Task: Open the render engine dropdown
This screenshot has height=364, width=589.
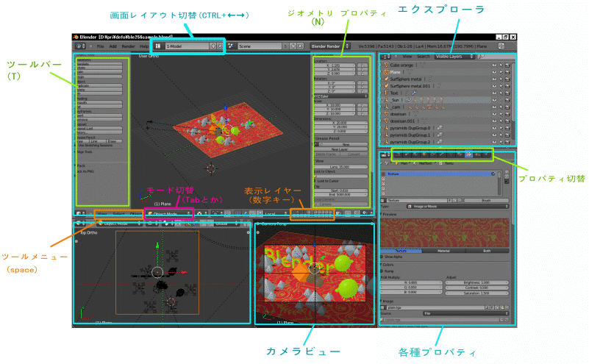Action: [x=330, y=46]
